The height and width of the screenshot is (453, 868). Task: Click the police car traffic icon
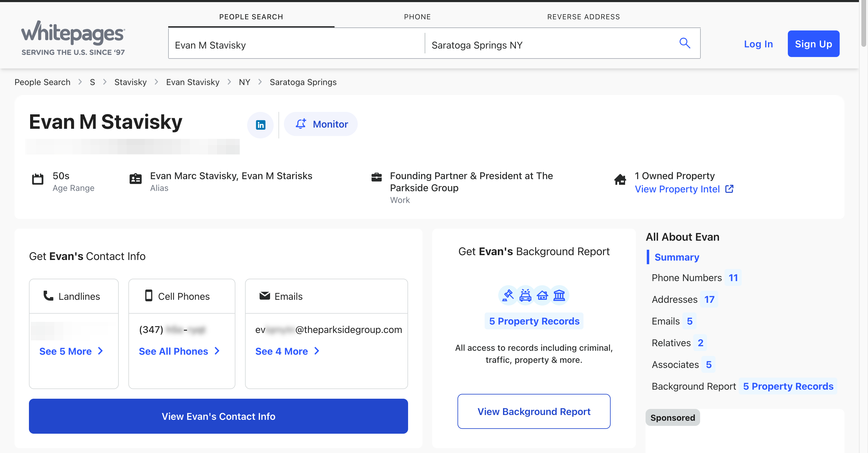(525, 296)
